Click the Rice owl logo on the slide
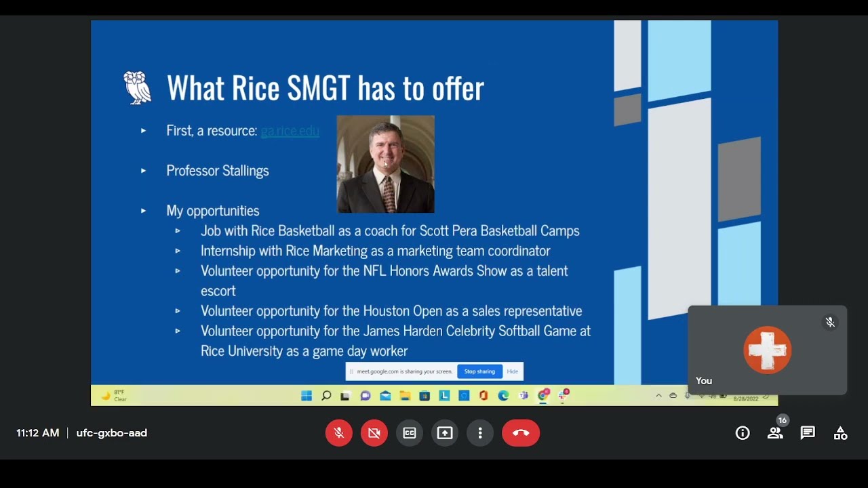This screenshot has height=488, width=868. click(x=138, y=87)
